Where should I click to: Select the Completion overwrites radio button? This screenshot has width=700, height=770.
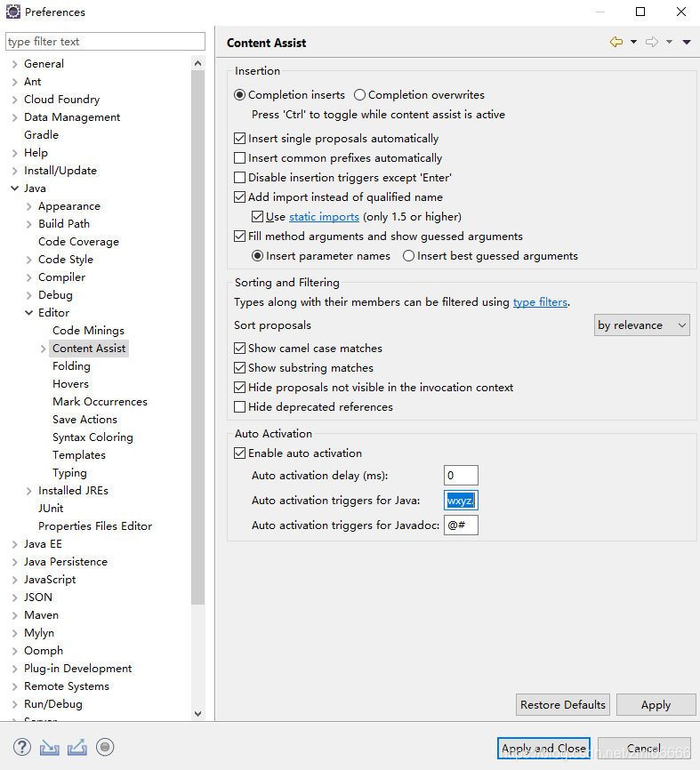[x=359, y=95]
